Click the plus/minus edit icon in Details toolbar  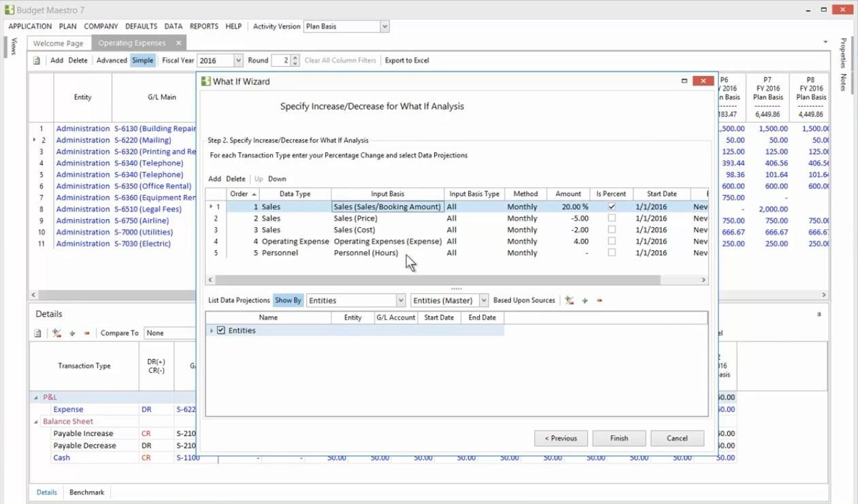56,333
